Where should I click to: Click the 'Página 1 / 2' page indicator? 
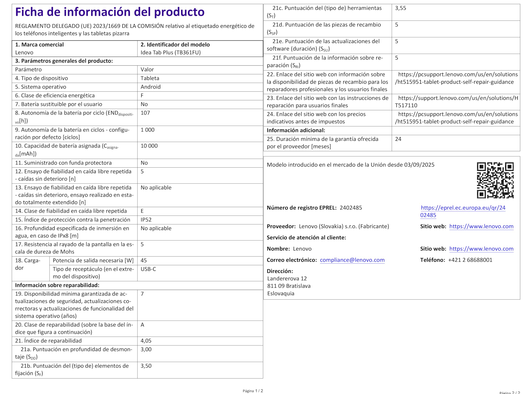pos(253,391)
